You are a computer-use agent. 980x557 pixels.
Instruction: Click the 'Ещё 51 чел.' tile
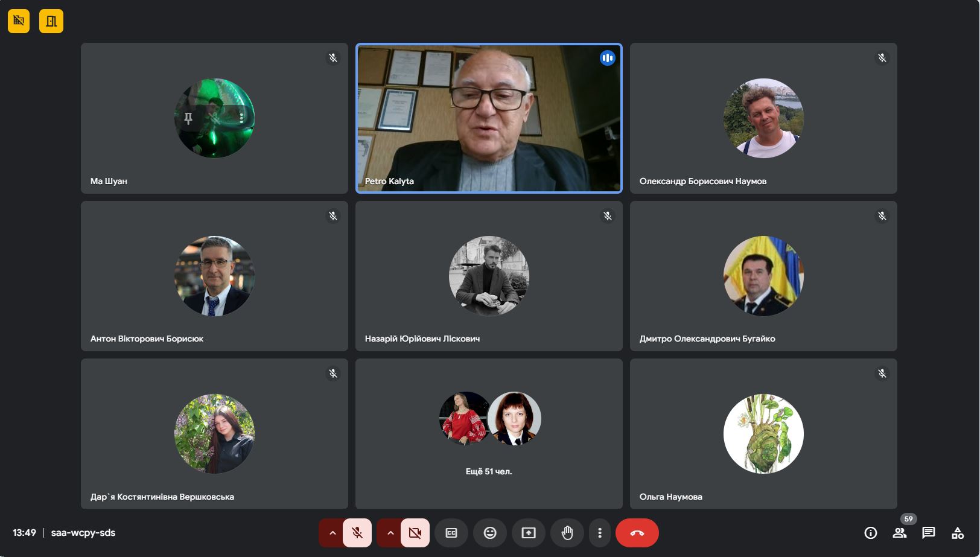click(x=489, y=433)
